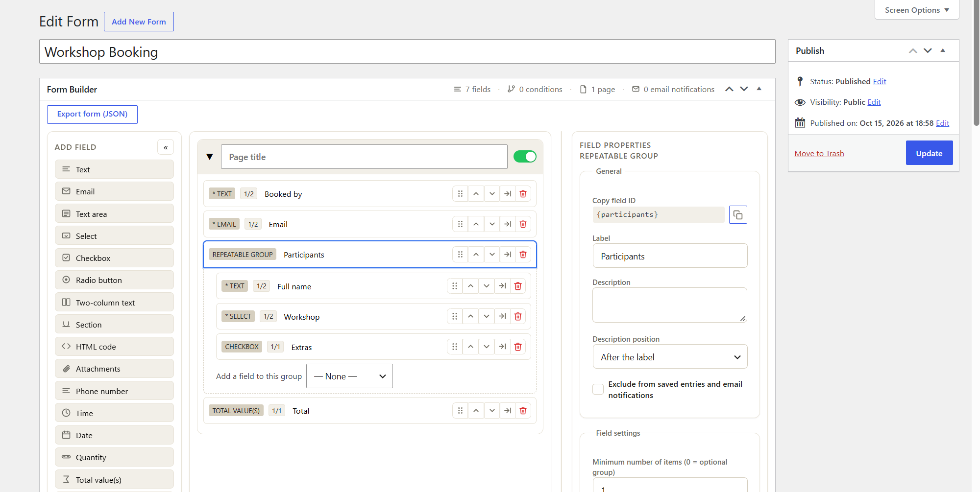
Task: Click the Update button
Action: pyautogui.click(x=929, y=153)
